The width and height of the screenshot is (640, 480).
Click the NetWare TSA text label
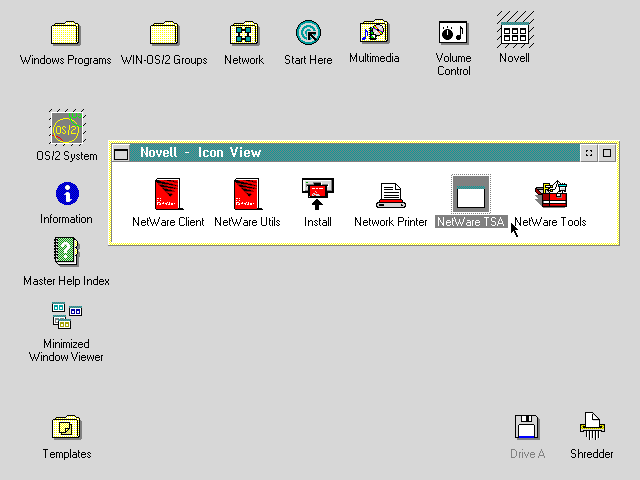tap(471, 222)
